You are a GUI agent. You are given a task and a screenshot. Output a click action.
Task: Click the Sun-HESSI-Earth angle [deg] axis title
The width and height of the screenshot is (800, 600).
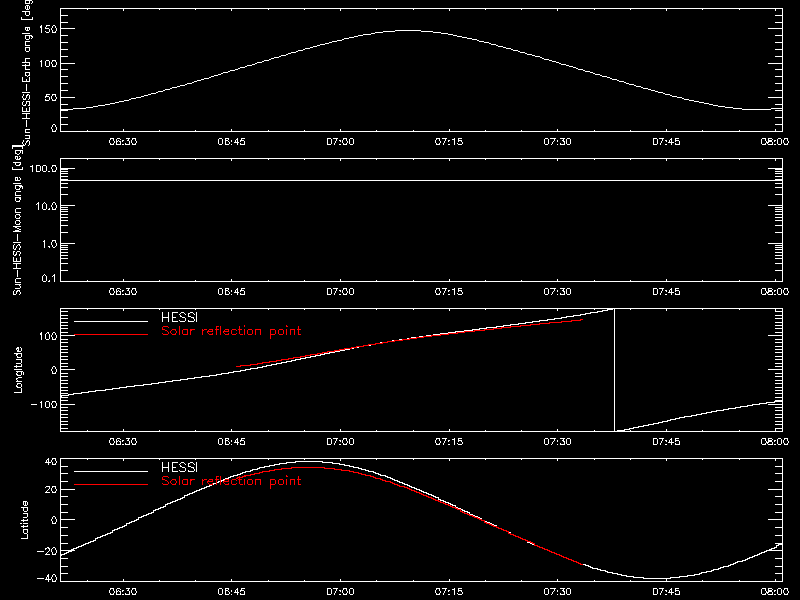(x=27, y=73)
